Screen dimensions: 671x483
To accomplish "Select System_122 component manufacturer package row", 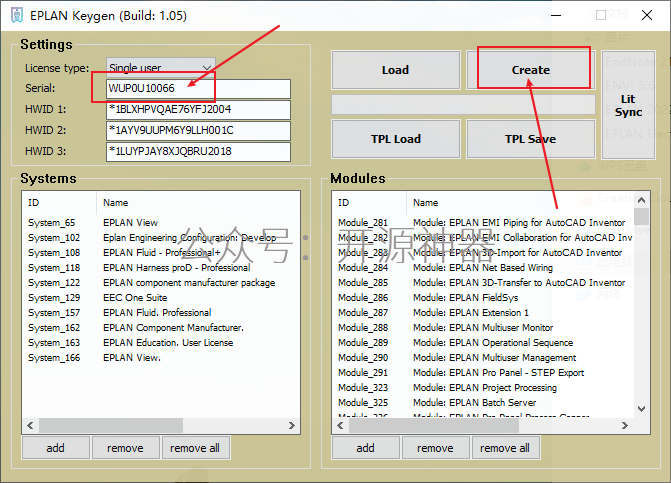I will coord(161,283).
